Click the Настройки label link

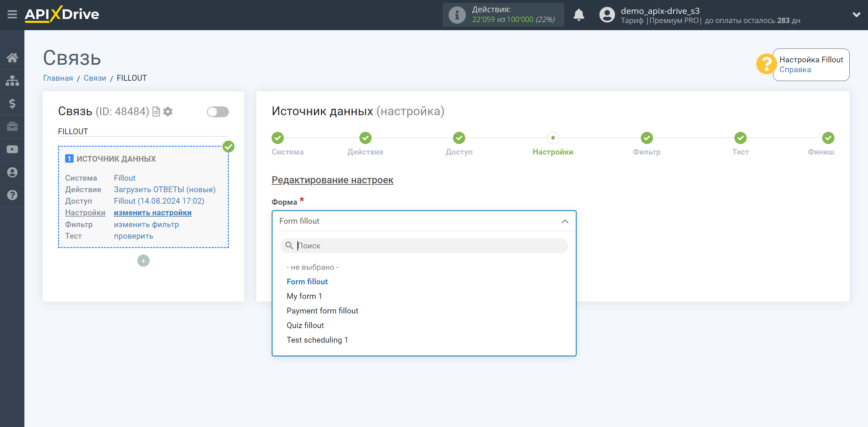point(85,212)
